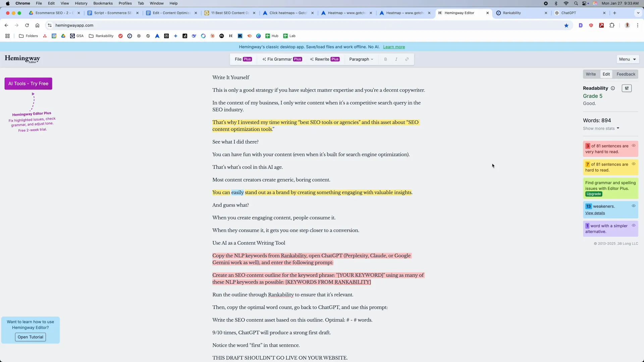Toggle visibility of weakeners highlights

(x=634, y=205)
